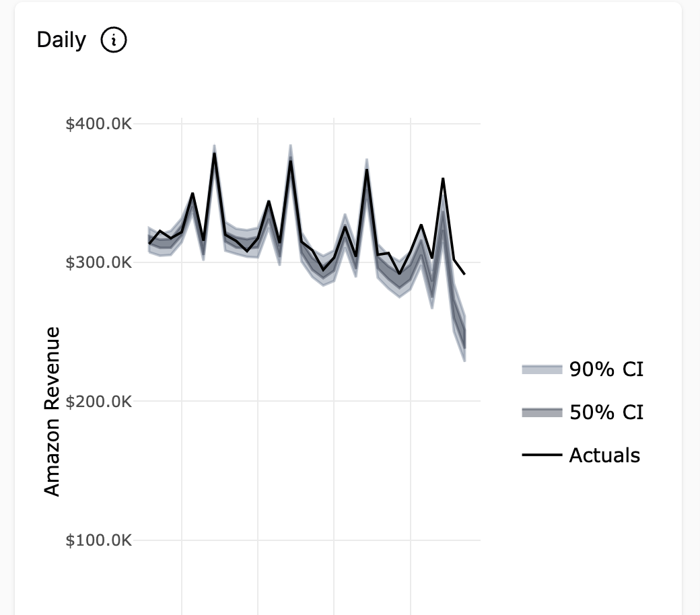Click the 50% CI legend color swatch

point(542,412)
